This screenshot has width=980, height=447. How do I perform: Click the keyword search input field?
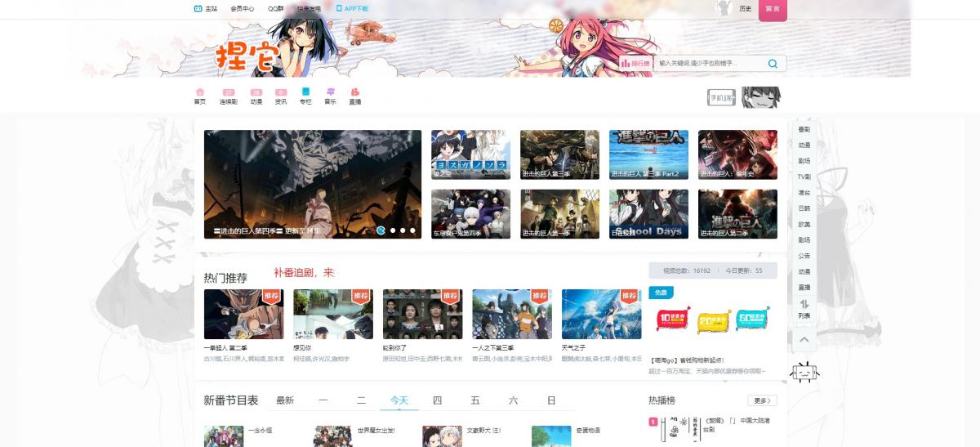pos(710,64)
